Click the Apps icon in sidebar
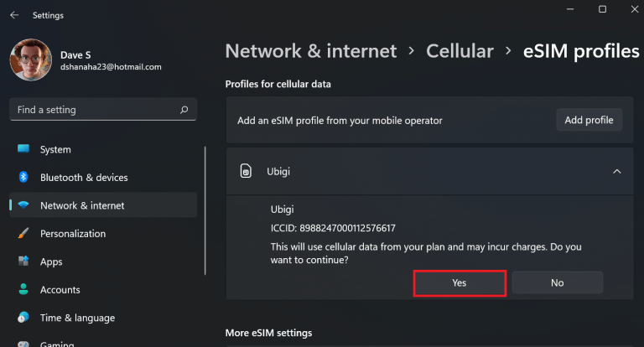The width and height of the screenshot is (644, 347). (x=23, y=262)
